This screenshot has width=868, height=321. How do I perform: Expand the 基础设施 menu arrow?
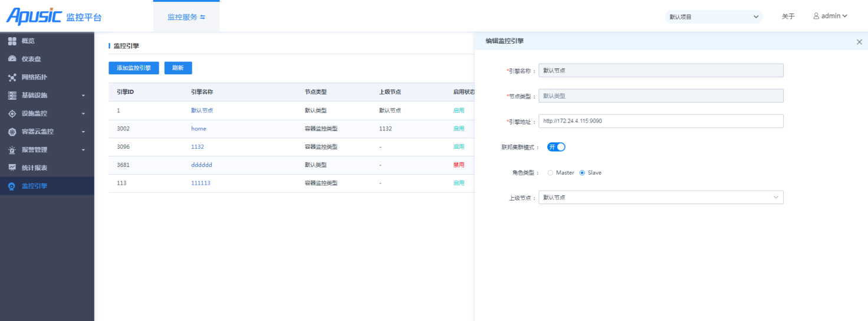tap(83, 96)
